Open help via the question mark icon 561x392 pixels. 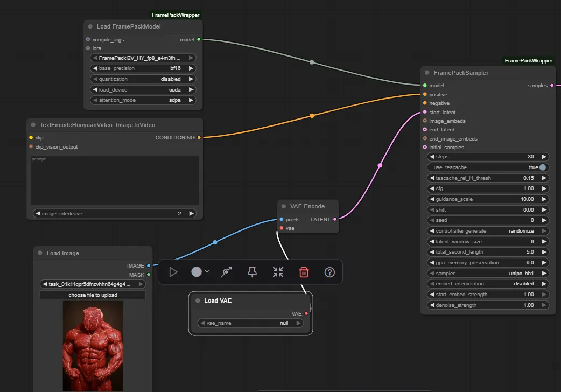[x=329, y=272]
